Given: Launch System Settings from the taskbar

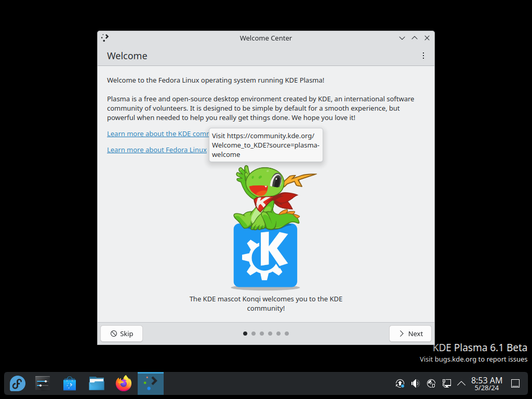Looking at the screenshot, I should (x=43, y=383).
